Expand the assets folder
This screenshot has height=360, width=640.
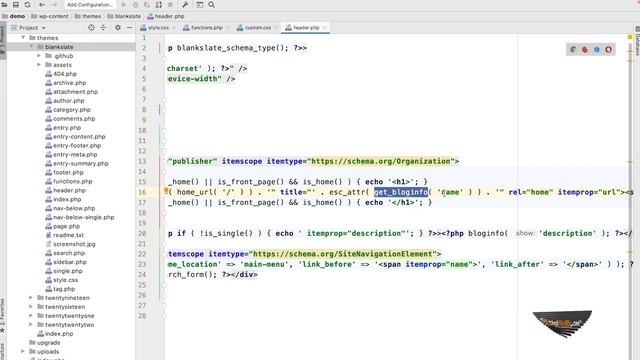click(x=39, y=64)
